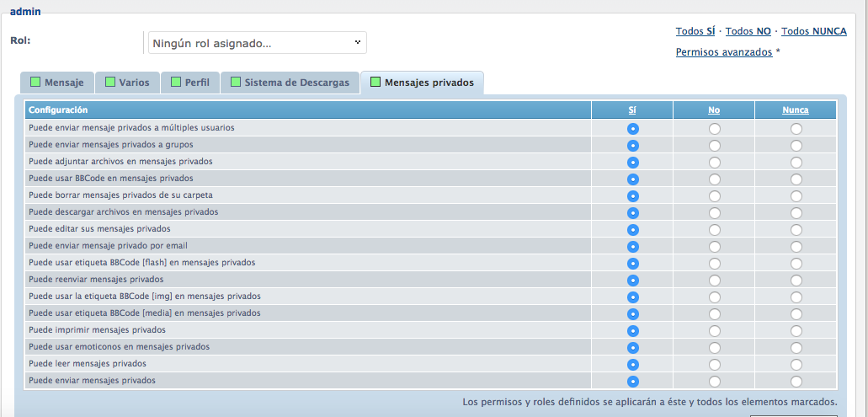Viewport: 868px width, 417px height.
Task: Open 'Permisos avanzados' link
Action: [723, 52]
